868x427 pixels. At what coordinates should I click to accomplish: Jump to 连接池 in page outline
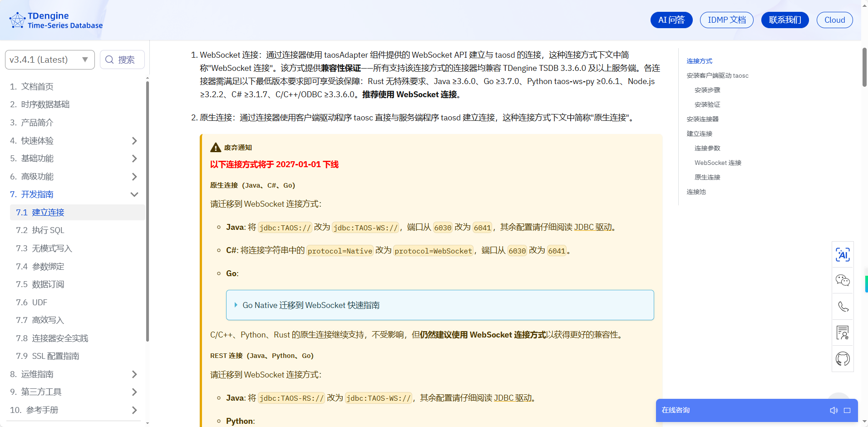tap(696, 192)
